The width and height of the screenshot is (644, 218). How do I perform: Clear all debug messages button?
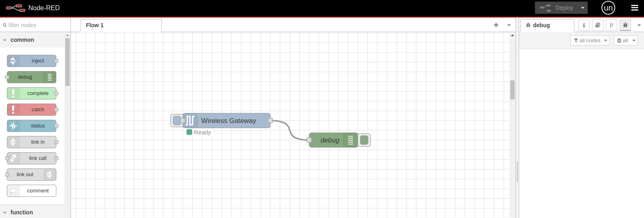coord(623,40)
